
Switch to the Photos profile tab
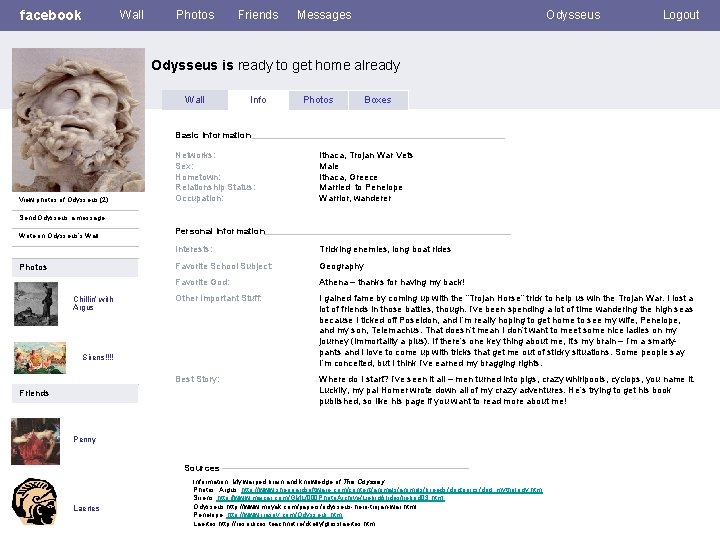(318, 100)
